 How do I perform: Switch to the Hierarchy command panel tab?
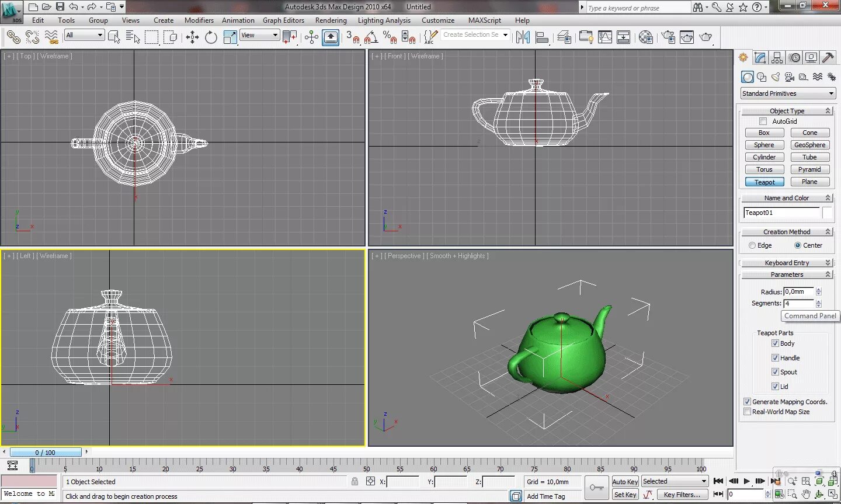[x=777, y=57]
